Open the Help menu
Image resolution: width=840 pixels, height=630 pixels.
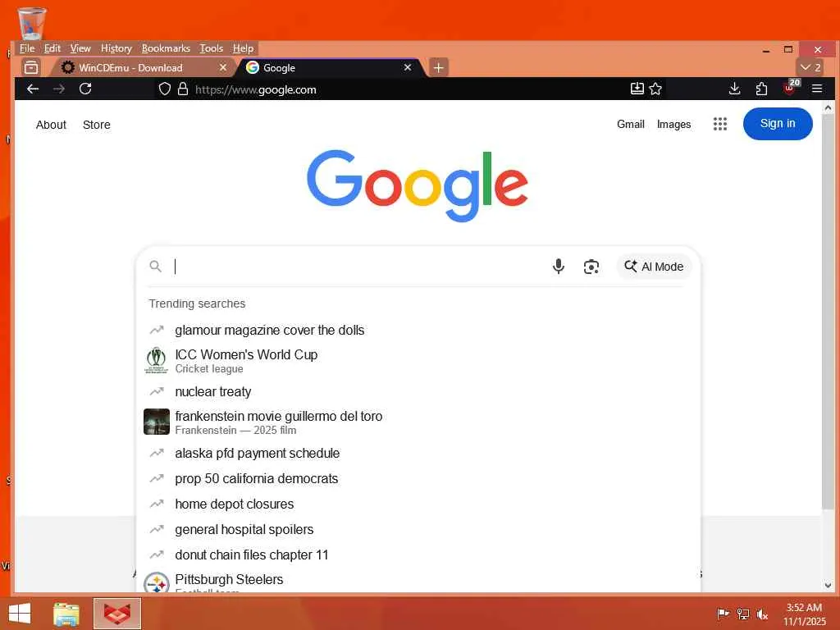(243, 48)
